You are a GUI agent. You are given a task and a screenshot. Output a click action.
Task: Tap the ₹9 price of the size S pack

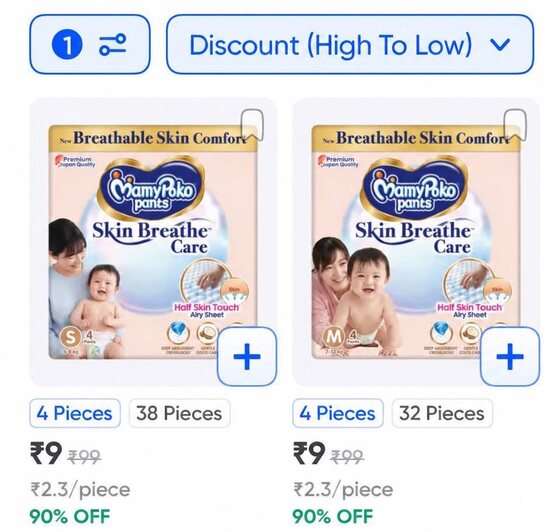[46, 453]
